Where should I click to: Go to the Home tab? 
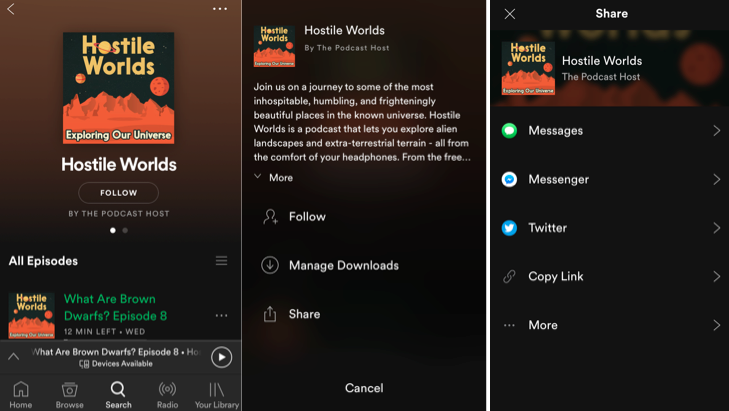(x=20, y=394)
